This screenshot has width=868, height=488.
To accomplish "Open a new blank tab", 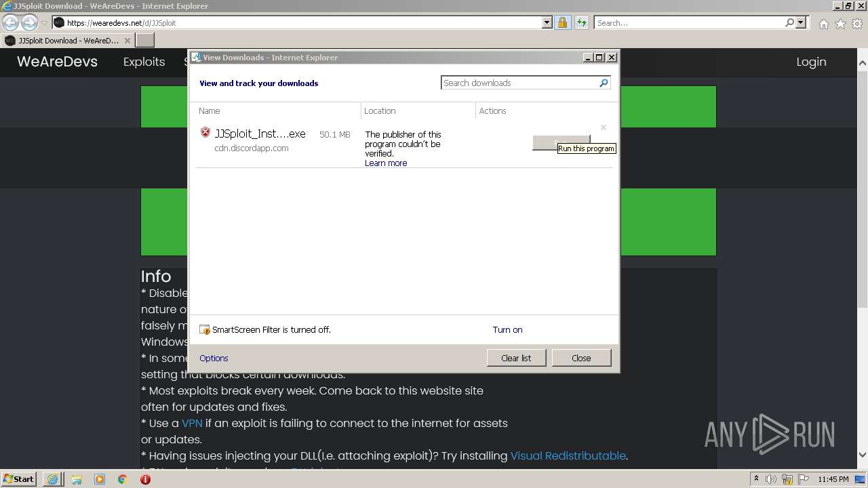I will point(145,41).
